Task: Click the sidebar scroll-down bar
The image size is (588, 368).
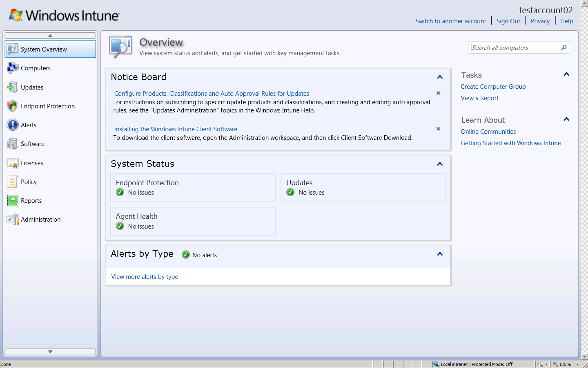Action: 50,352
